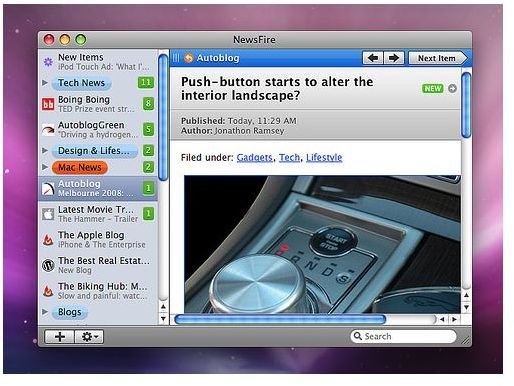This screenshot has height=386, width=514.
Task: Click 'Published: Today, 11:29 AM' text
Action: click(x=239, y=121)
